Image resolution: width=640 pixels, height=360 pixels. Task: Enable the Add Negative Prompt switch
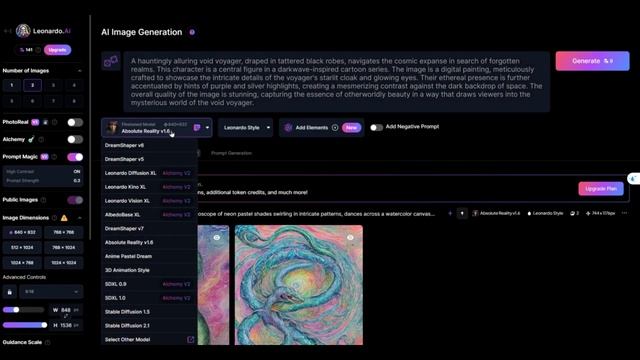point(376,127)
